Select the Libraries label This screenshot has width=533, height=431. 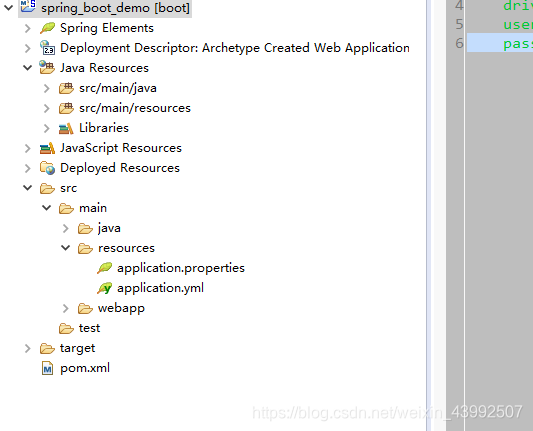104,128
